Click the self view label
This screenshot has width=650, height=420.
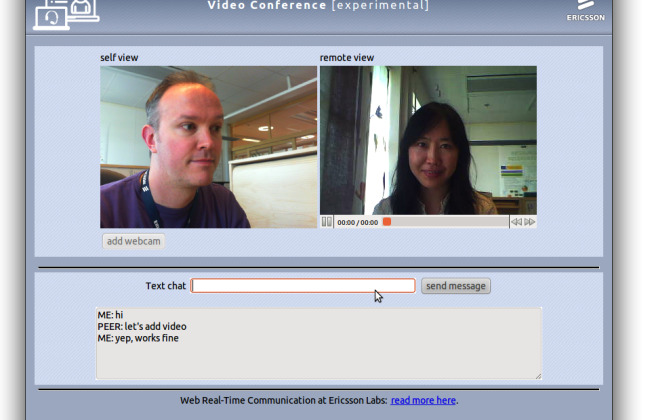tap(119, 58)
